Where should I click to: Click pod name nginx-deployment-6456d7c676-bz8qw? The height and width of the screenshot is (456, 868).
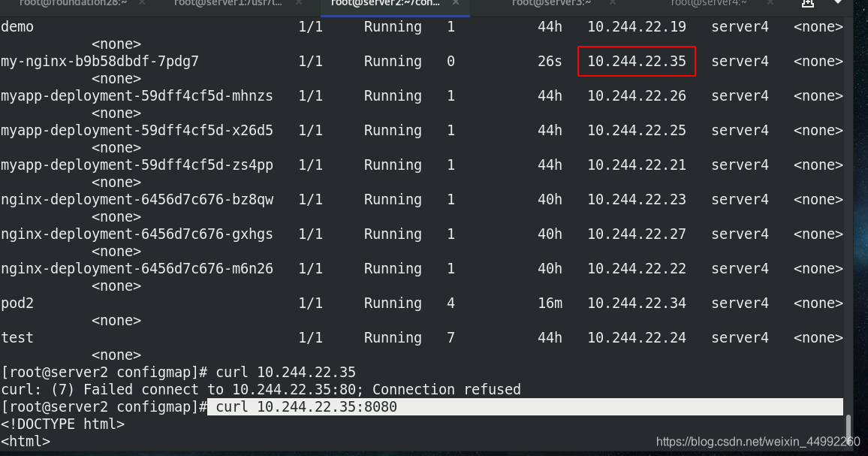coord(137,200)
